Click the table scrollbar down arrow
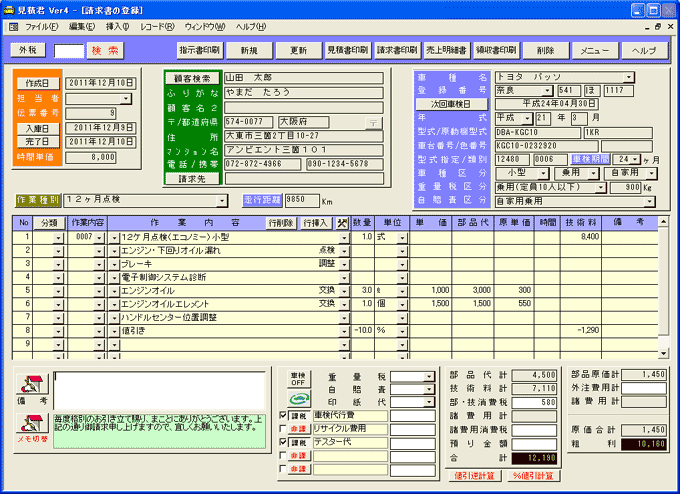The width and height of the screenshot is (680, 494). click(x=663, y=353)
